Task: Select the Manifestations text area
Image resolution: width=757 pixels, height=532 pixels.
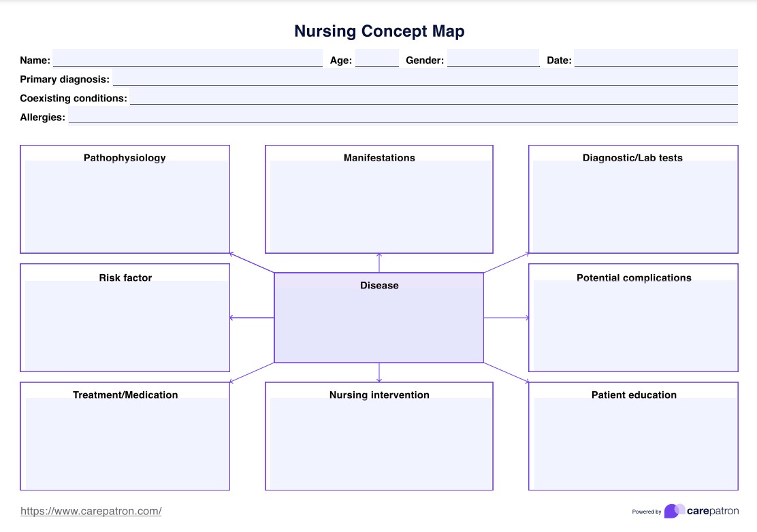Action: [x=379, y=206]
